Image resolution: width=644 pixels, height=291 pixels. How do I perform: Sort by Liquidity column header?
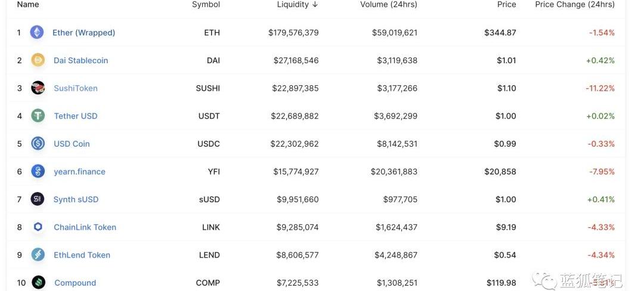pos(298,5)
